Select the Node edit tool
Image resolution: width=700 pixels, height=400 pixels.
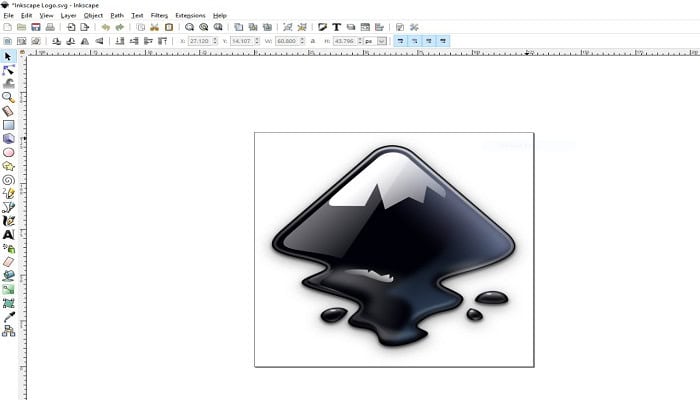[x=8, y=70]
